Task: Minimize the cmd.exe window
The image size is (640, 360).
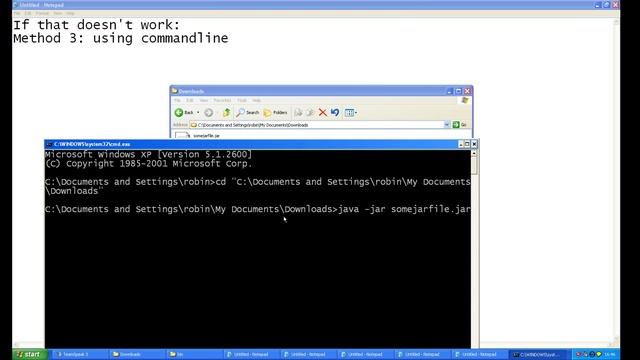Action: pyautogui.click(x=461, y=144)
